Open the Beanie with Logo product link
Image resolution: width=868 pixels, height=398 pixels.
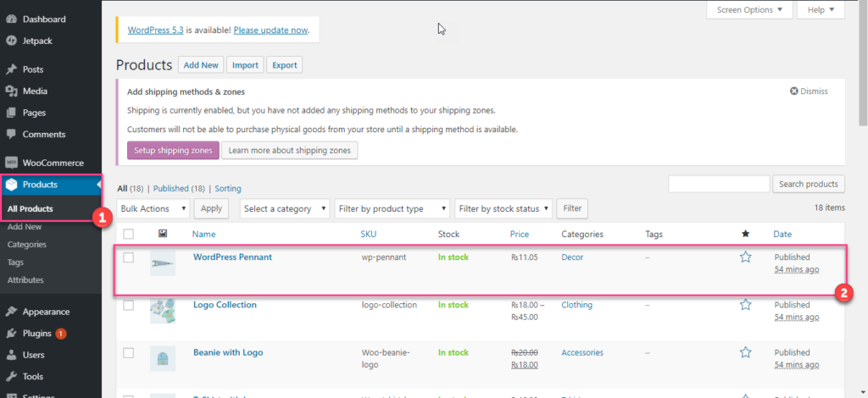[x=228, y=352]
